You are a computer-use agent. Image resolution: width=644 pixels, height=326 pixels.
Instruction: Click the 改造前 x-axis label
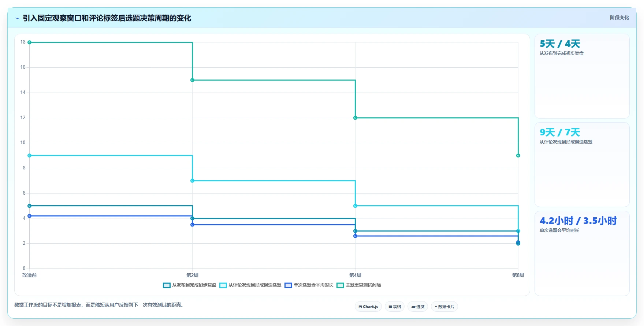(30, 276)
